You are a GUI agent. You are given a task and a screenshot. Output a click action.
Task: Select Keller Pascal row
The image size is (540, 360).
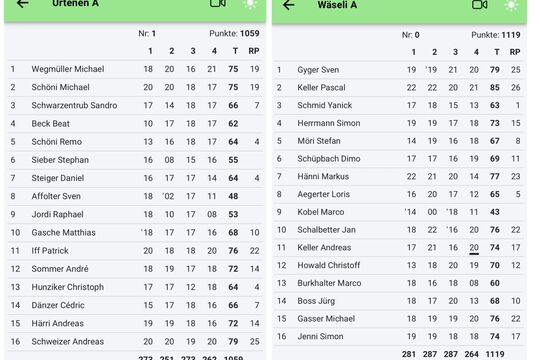(x=399, y=88)
